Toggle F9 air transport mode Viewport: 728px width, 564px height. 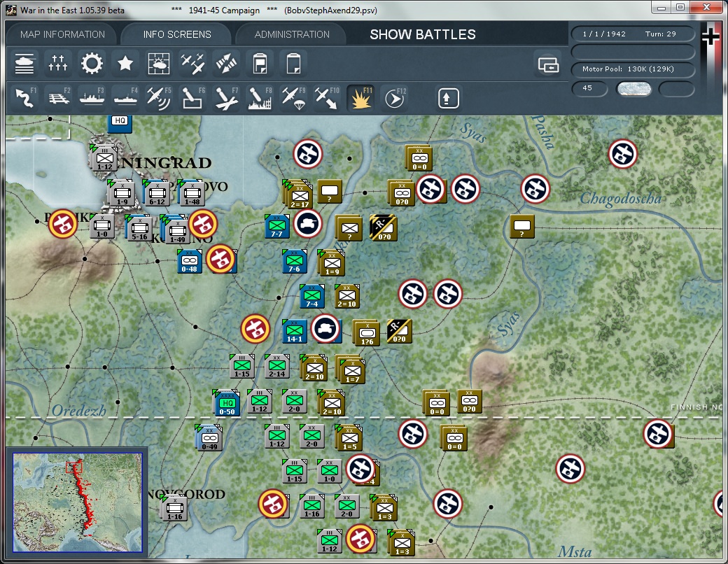pyautogui.click(x=293, y=98)
